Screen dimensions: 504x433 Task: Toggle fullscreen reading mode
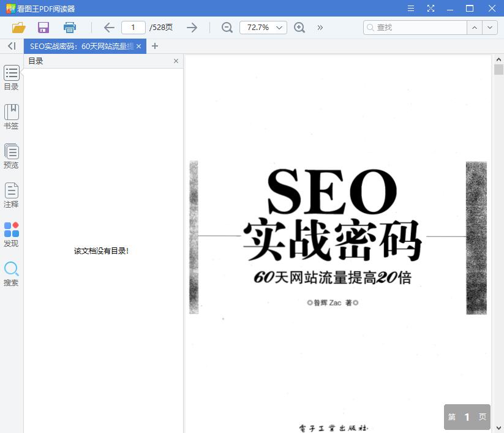(431, 9)
